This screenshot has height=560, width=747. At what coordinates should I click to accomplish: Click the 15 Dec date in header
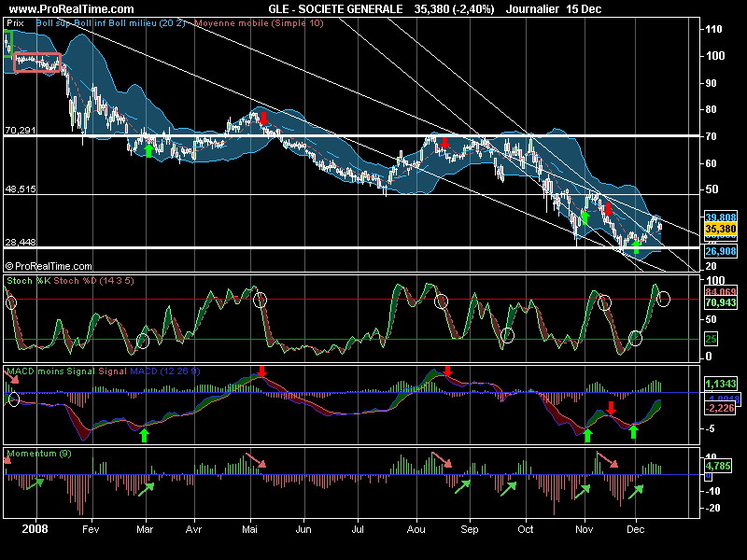tap(584, 9)
